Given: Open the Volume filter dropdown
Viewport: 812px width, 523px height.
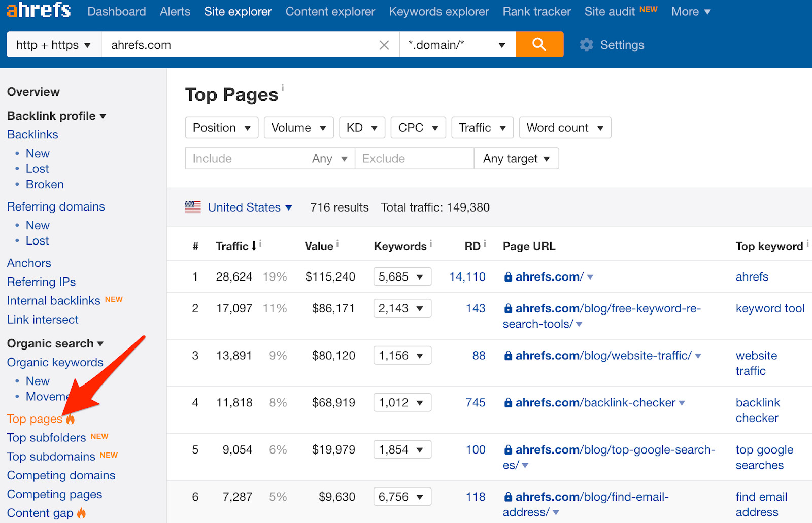Looking at the screenshot, I should point(298,128).
